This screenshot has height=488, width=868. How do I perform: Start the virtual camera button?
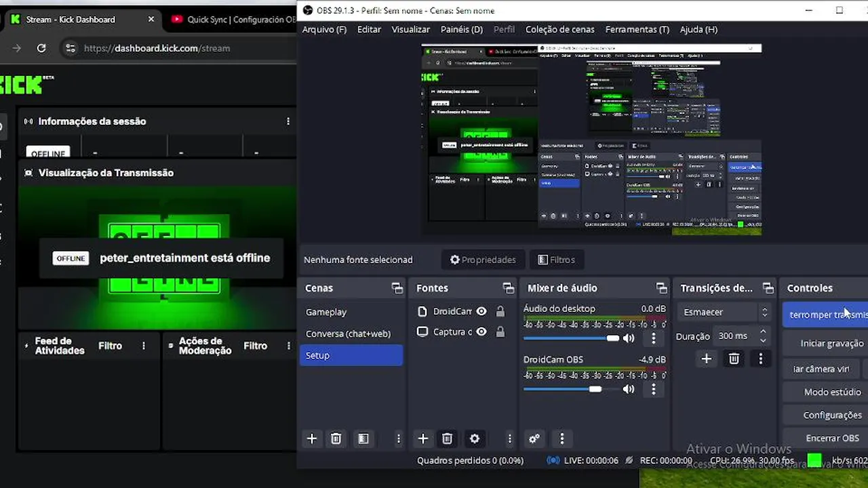click(x=821, y=369)
